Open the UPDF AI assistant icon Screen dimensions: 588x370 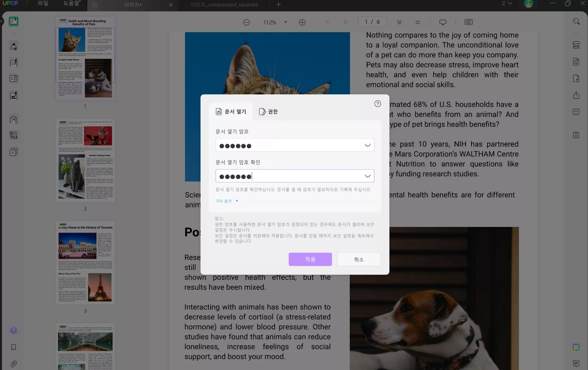[x=576, y=347]
